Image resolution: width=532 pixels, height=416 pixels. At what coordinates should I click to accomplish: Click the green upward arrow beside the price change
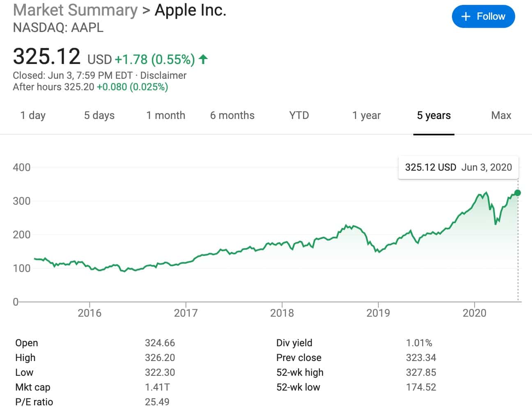tap(202, 59)
